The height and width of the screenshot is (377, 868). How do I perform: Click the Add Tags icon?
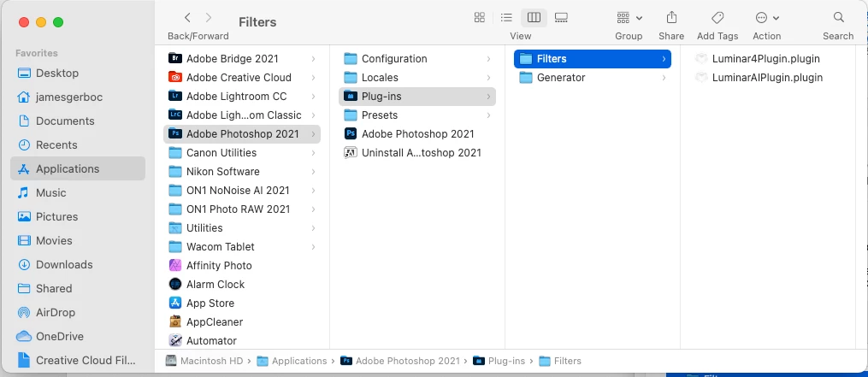[x=717, y=18]
